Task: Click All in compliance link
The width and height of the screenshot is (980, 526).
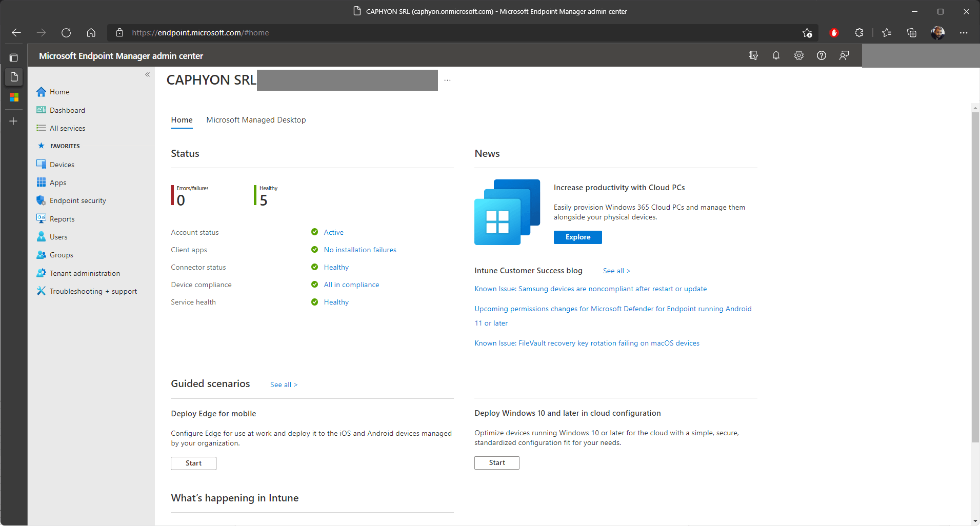Action: pos(351,285)
